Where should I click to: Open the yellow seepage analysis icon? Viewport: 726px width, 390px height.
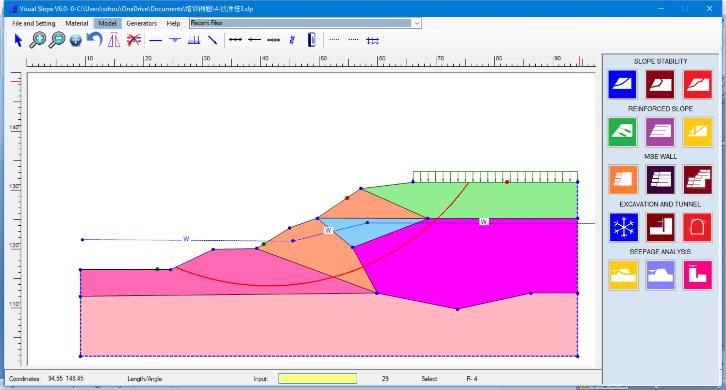coord(623,275)
